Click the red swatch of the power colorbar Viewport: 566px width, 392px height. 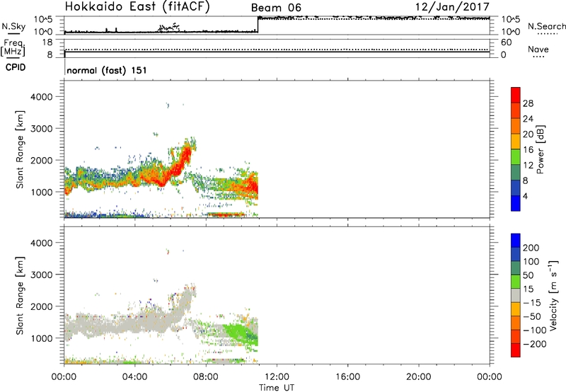pos(516,96)
